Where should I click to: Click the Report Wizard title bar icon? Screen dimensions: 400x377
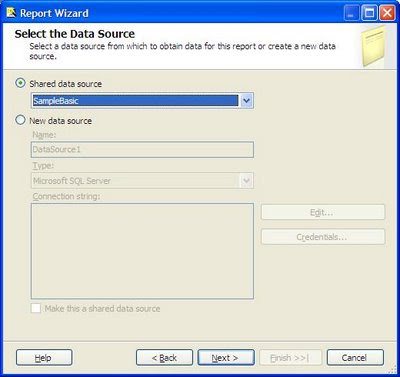tap(11, 13)
